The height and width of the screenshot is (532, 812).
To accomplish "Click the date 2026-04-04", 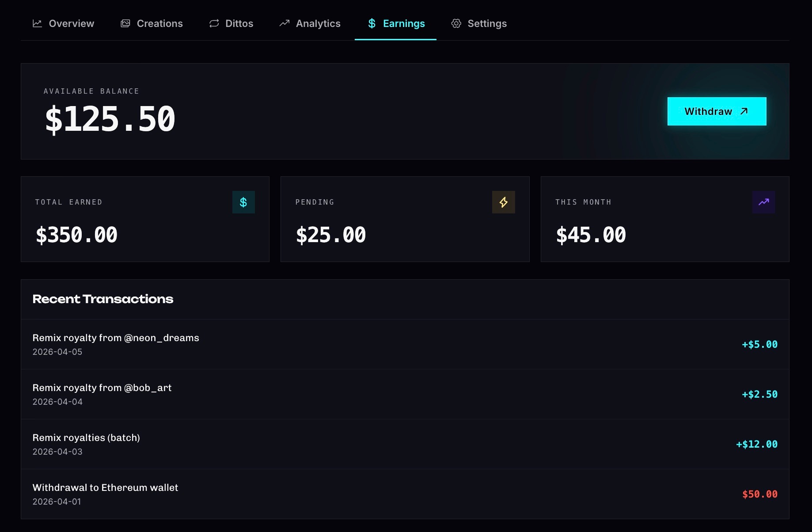I will [57, 402].
